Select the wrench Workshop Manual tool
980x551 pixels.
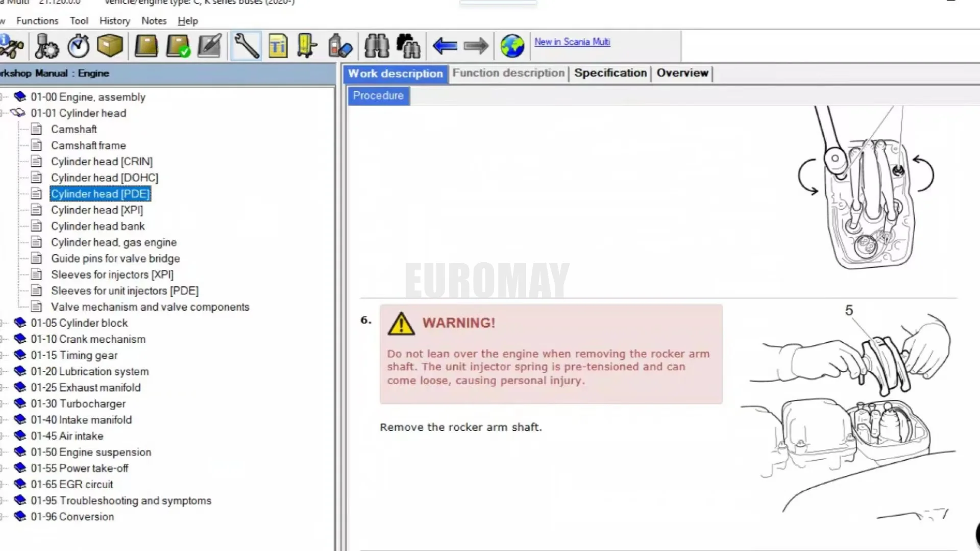coord(246,46)
